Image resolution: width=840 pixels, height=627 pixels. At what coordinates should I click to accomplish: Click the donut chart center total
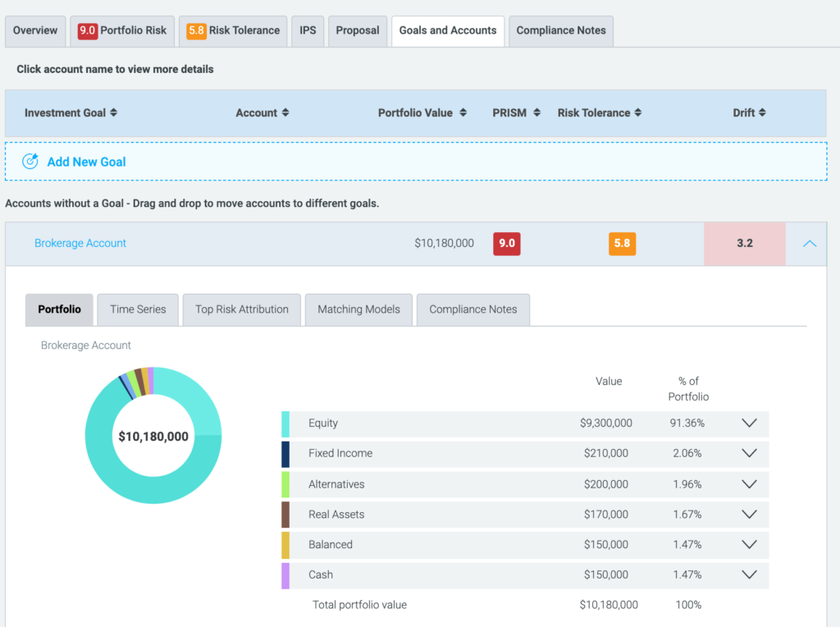(x=153, y=437)
